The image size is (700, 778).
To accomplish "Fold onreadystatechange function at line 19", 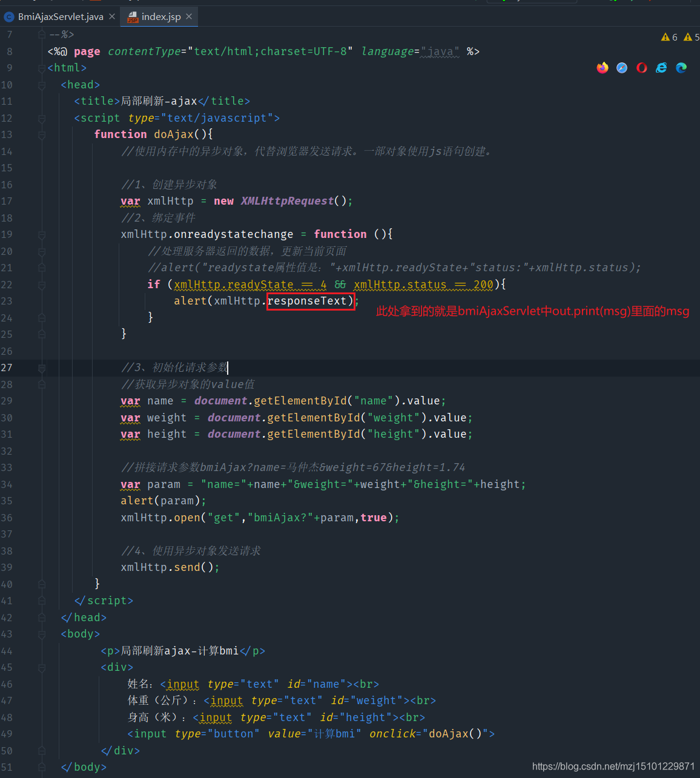I will tap(42, 234).
